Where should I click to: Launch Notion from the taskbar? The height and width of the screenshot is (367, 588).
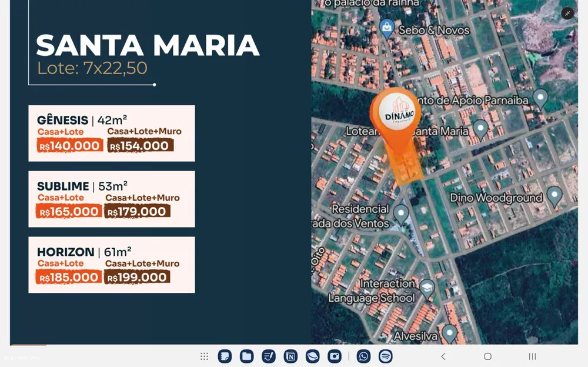290,356
